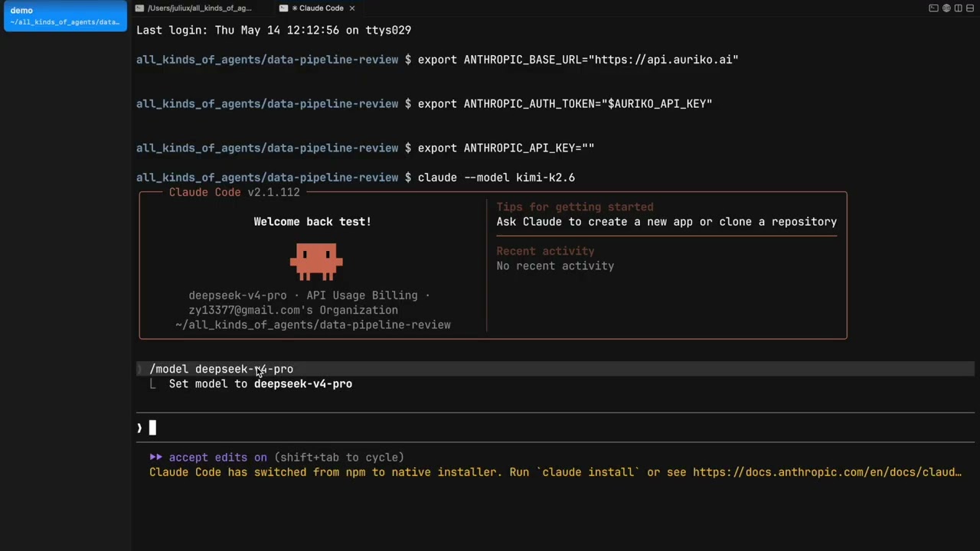Click the 'Last login' line

click(x=273, y=31)
